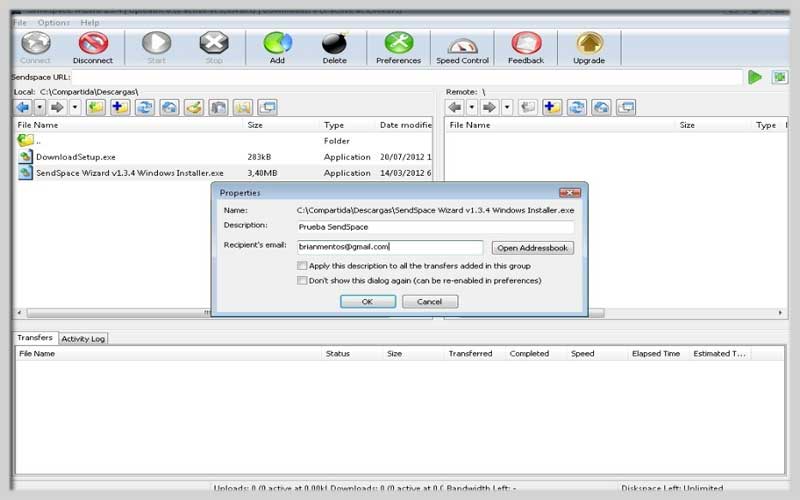
Task: Switch to the Activity Log tab
Action: pyautogui.click(x=83, y=339)
